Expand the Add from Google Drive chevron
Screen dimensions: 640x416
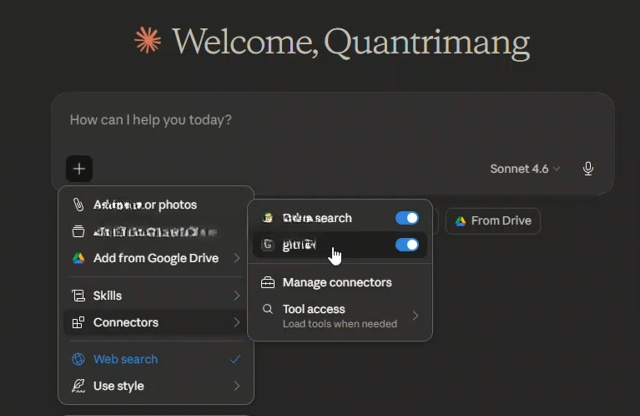tap(237, 258)
